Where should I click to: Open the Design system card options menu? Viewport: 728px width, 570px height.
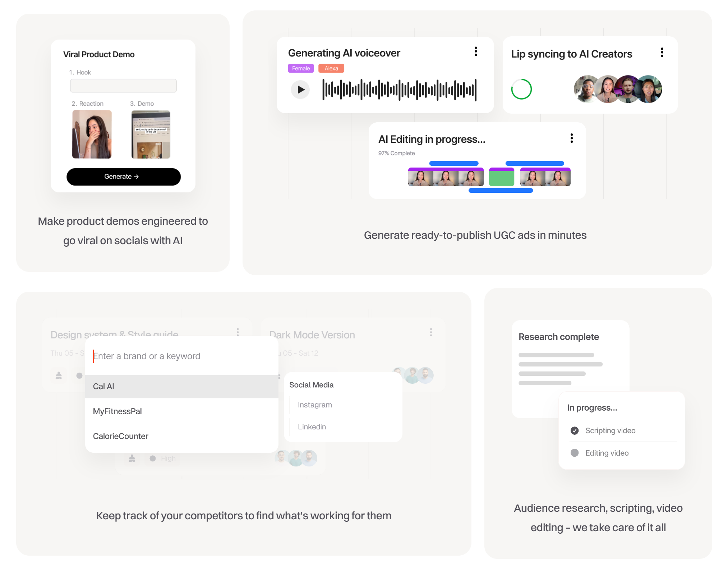pos(238,332)
